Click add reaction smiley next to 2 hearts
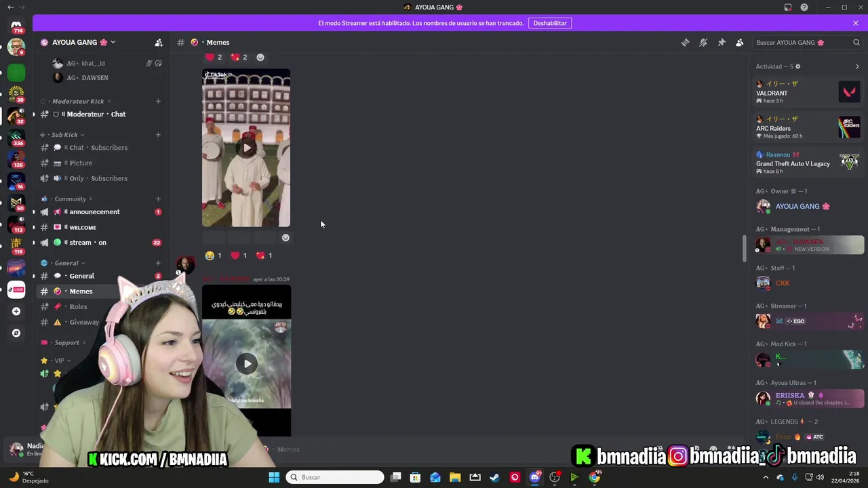This screenshot has height=488, width=868. (260, 57)
